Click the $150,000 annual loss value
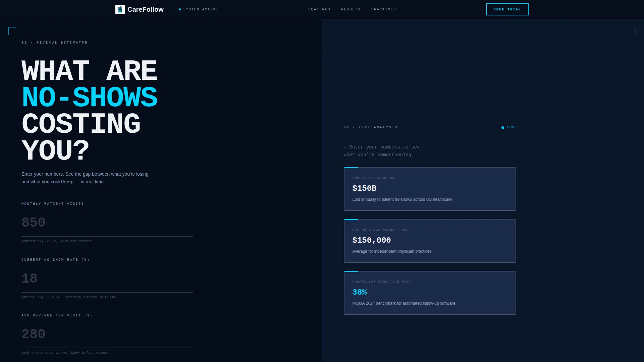The width and height of the screenshot is (644, 362). [x=372, y=240]
